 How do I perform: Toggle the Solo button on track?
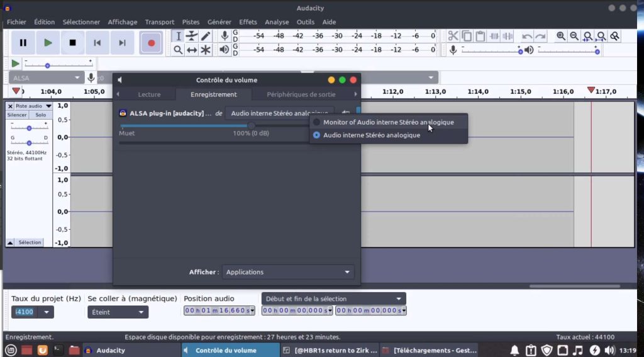tap(41, 115)
